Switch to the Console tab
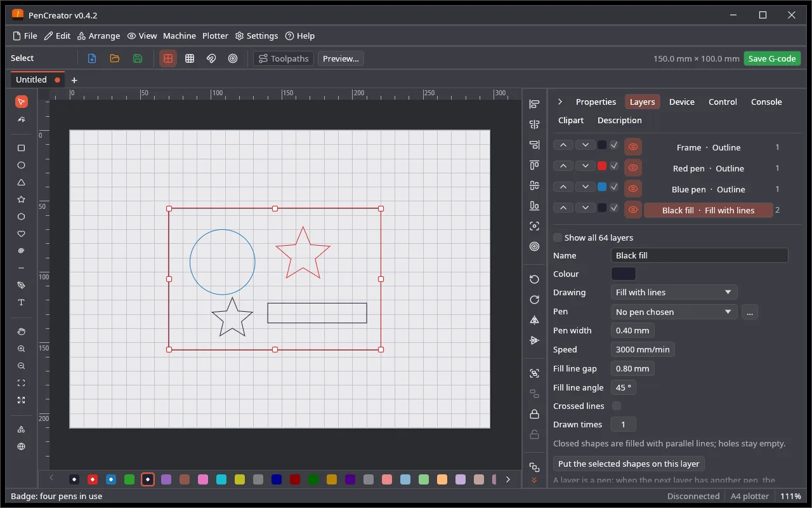This screenshot has height=508, width=812. click(x=766, y=102)
